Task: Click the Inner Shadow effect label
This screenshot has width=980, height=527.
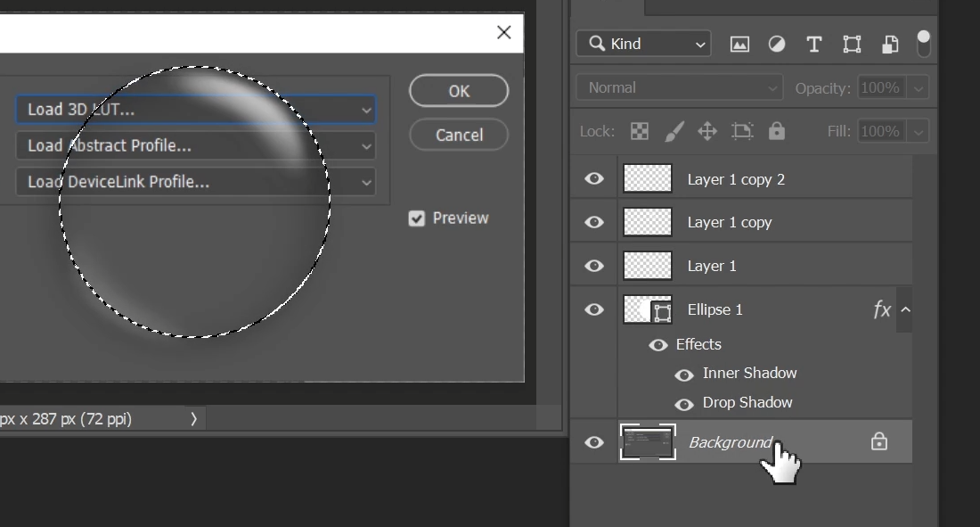Action: 749,373
